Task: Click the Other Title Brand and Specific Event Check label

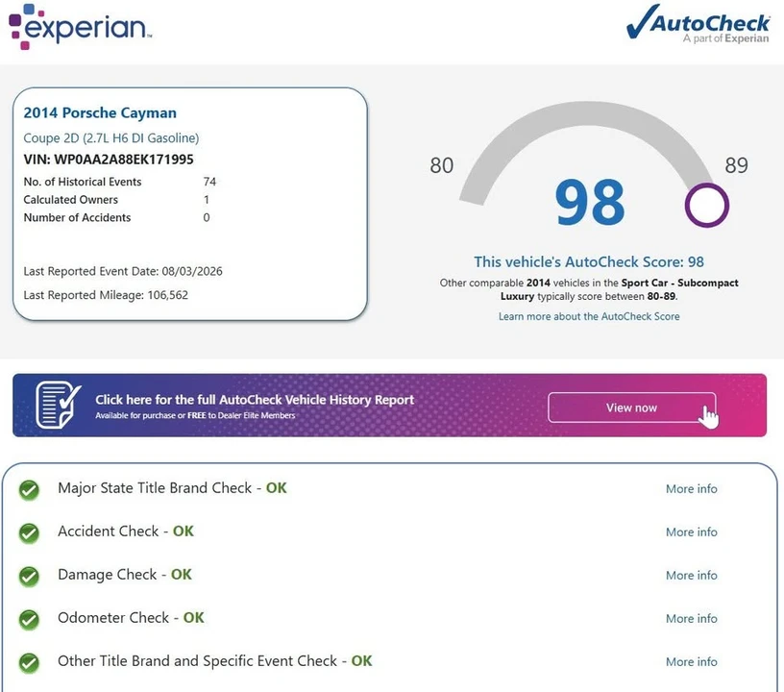Action: coord(215,661)
